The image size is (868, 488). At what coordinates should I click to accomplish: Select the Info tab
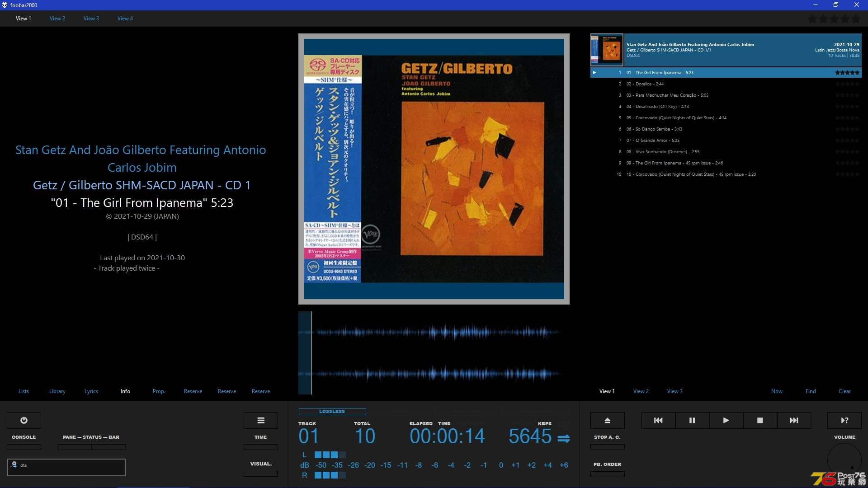click(x=125, y=391)
